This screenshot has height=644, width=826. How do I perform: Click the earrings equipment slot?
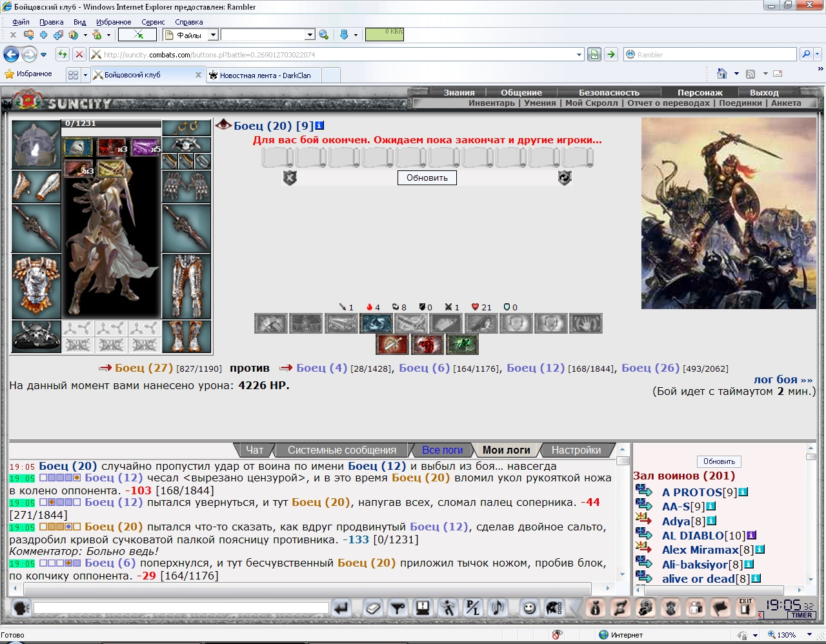tap(186, 128)
